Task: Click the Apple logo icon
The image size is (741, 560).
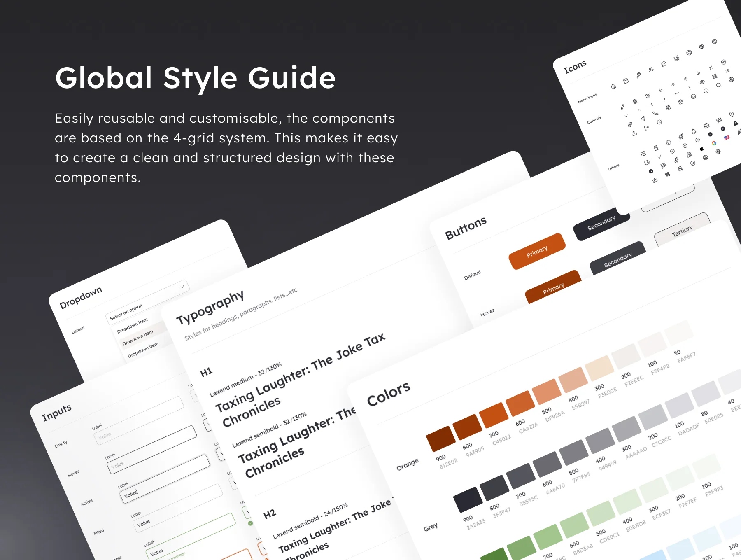Action: tap(701, 149)
